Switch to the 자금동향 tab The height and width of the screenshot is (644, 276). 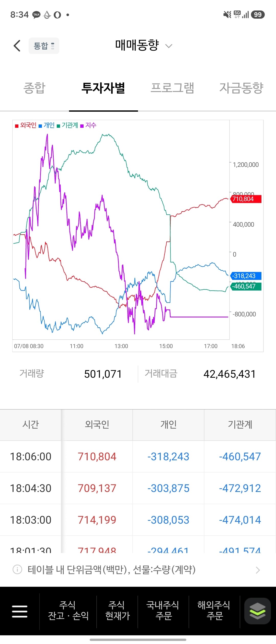(241, 88)
